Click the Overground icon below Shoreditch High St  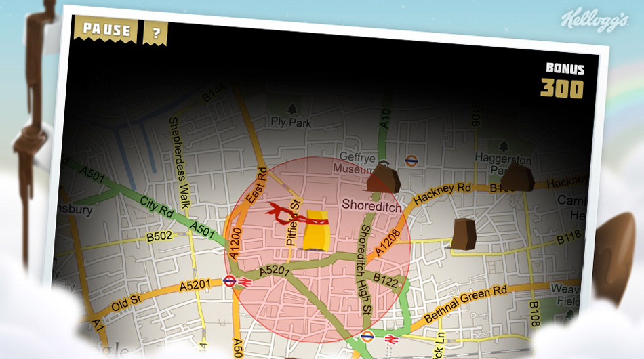[367, 337]
